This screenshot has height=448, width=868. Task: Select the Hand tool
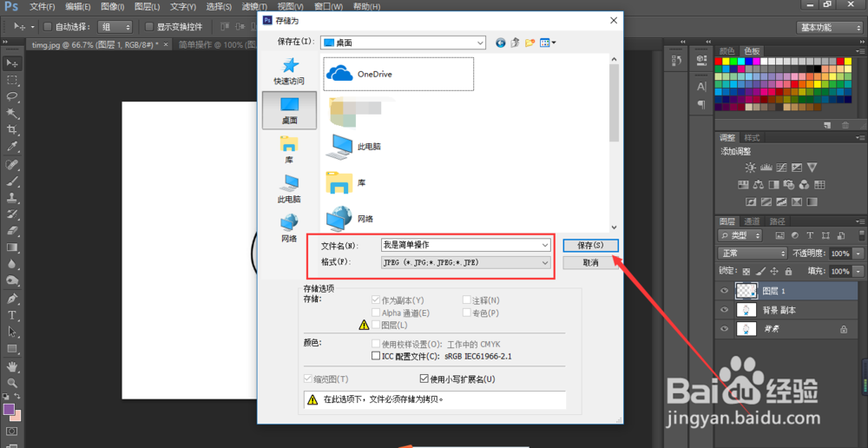pos(12,366)
